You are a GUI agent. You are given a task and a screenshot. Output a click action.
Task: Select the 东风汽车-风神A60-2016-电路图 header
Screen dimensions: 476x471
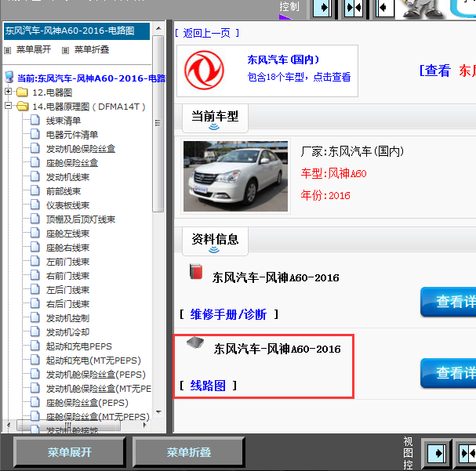coord(77,31)
